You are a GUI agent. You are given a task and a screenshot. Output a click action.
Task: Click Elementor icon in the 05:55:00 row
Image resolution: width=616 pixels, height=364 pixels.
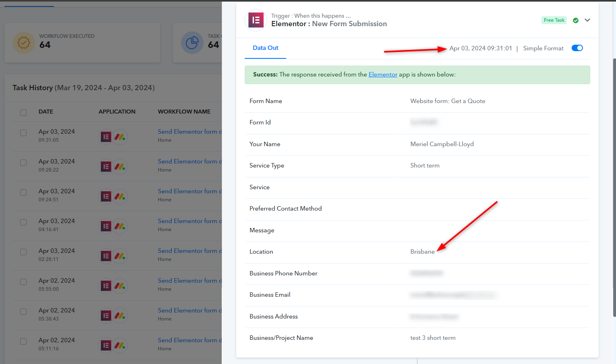[x=106, y=286]
